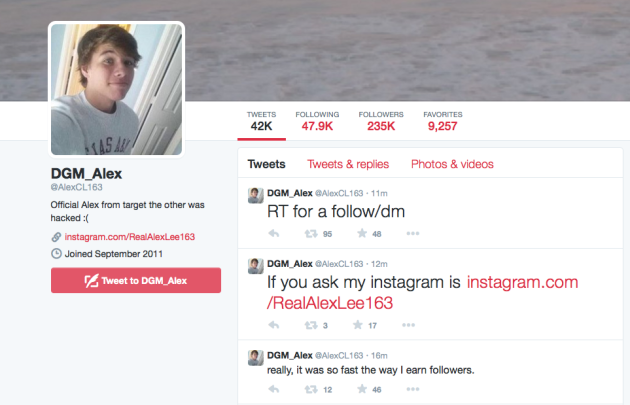Viewport: 630px width, 405px height.
Task: Switch to Tweets & replies tab
Action: (348, 164)
